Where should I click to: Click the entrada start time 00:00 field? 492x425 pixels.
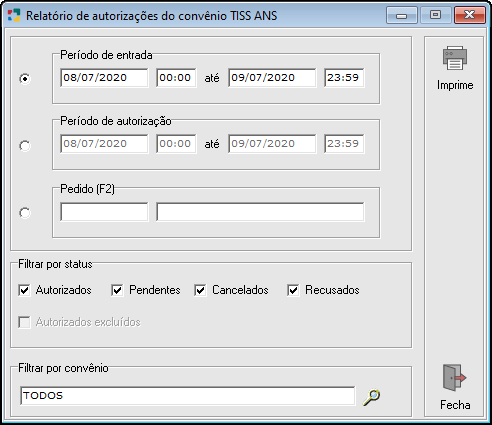[176, 78]
